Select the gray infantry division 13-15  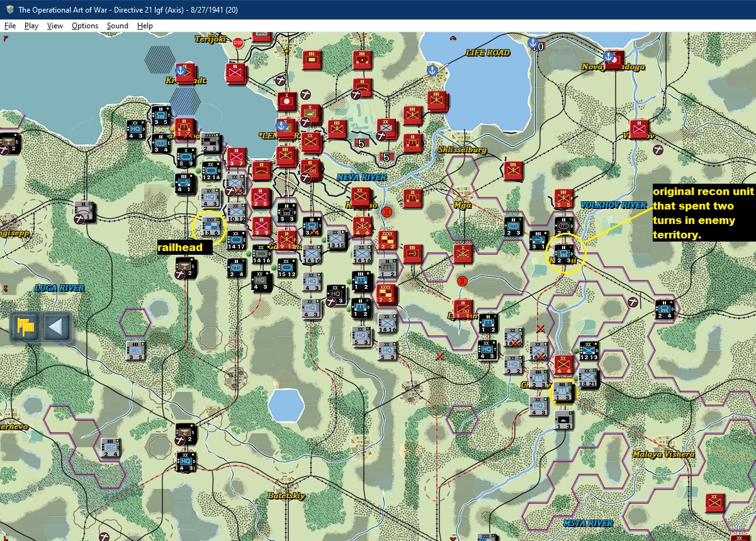click(336, 240)
